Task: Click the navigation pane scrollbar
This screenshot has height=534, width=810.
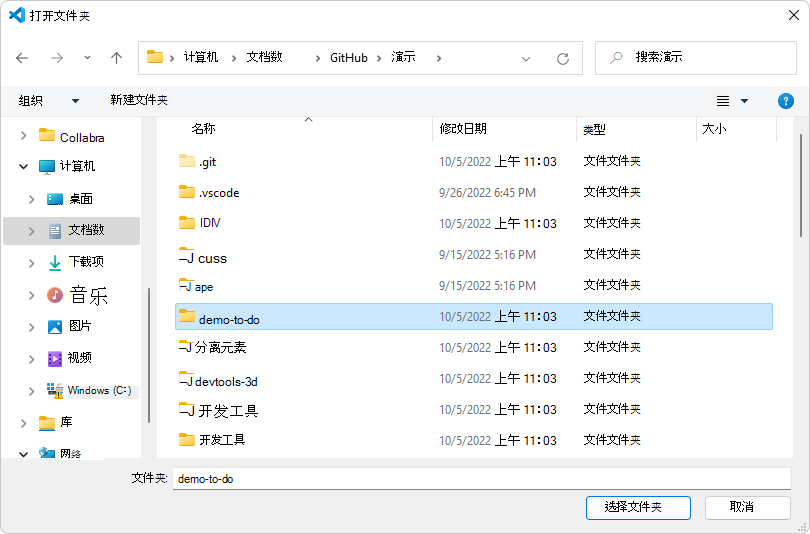Action: (149, 356)
